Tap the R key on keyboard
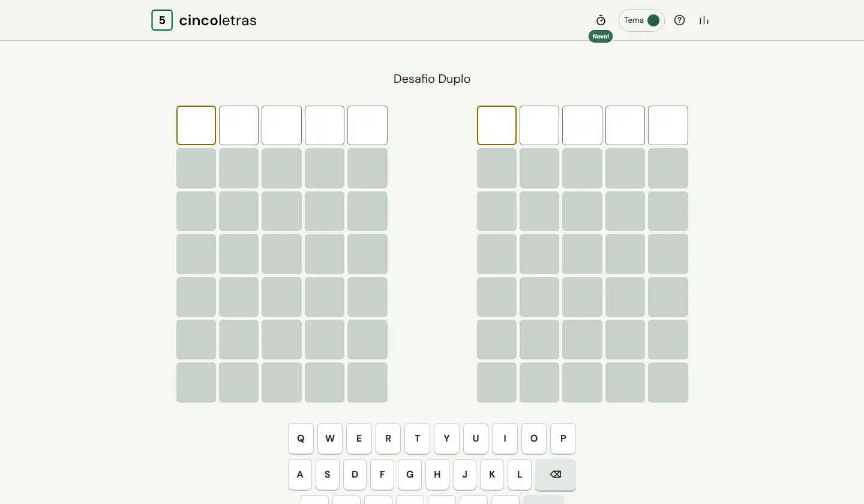 (x=388, y=439)
